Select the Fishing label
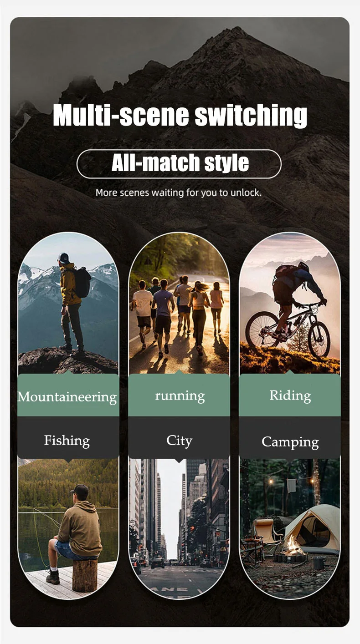360x644 pixels. (67, 441)
